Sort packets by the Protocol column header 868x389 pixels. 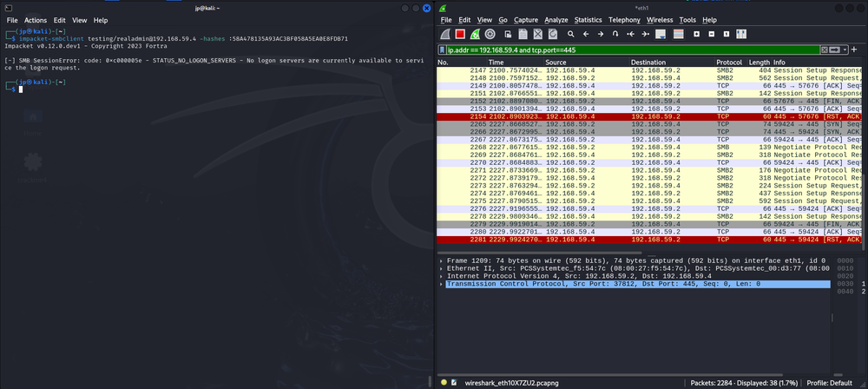click(730, 63)
